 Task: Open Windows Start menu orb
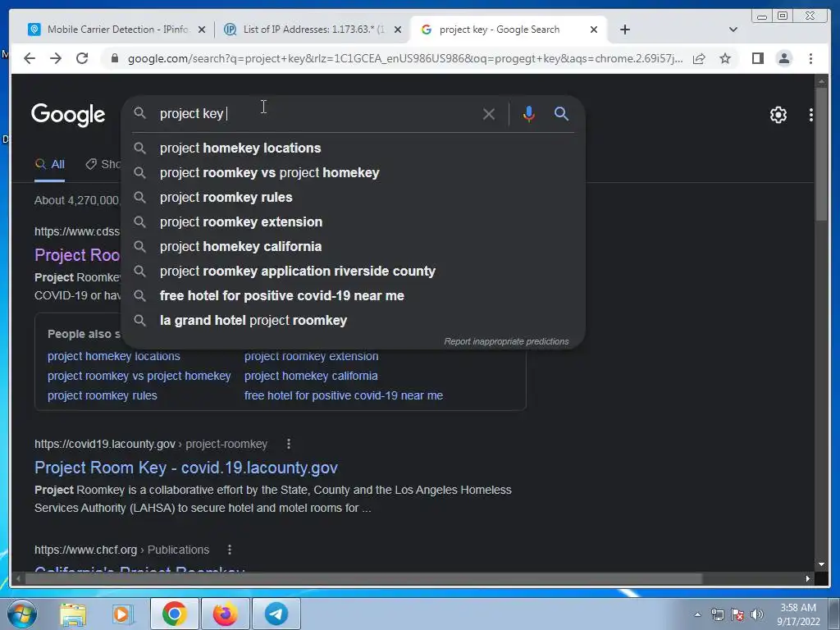pyautogui.click(x=22, y=614)
